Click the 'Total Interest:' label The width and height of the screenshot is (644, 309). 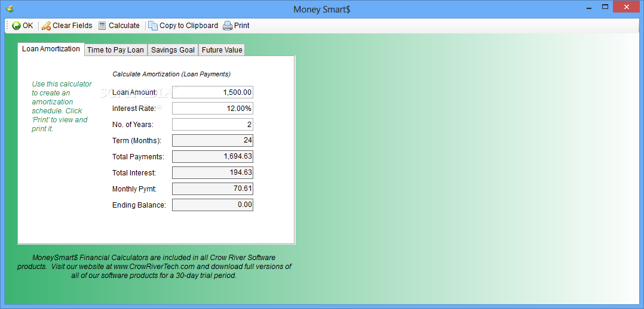point(134,173)
